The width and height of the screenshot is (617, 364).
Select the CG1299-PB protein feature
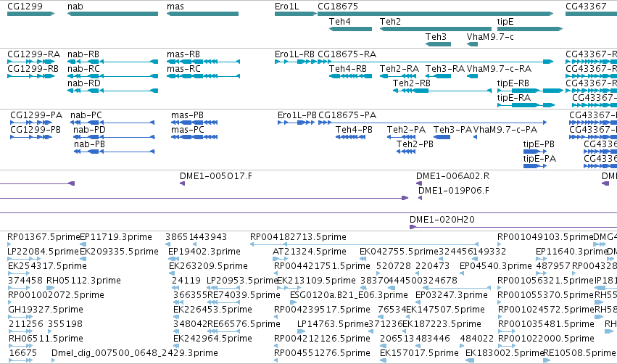tap(31, 137)
